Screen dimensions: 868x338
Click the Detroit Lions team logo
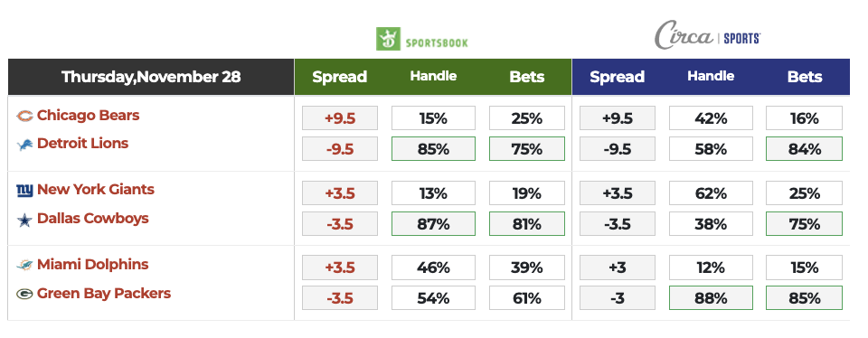[x=24, y=145]
